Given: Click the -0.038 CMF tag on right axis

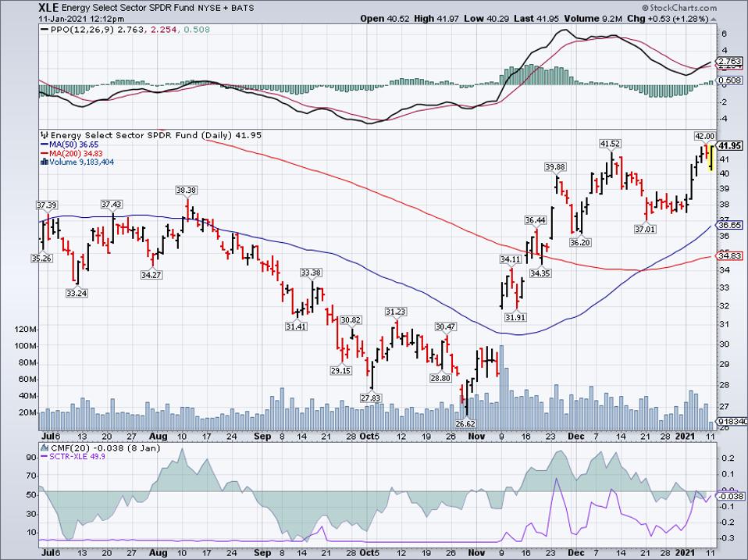Looking at the screenshot, I should (730, 497).
